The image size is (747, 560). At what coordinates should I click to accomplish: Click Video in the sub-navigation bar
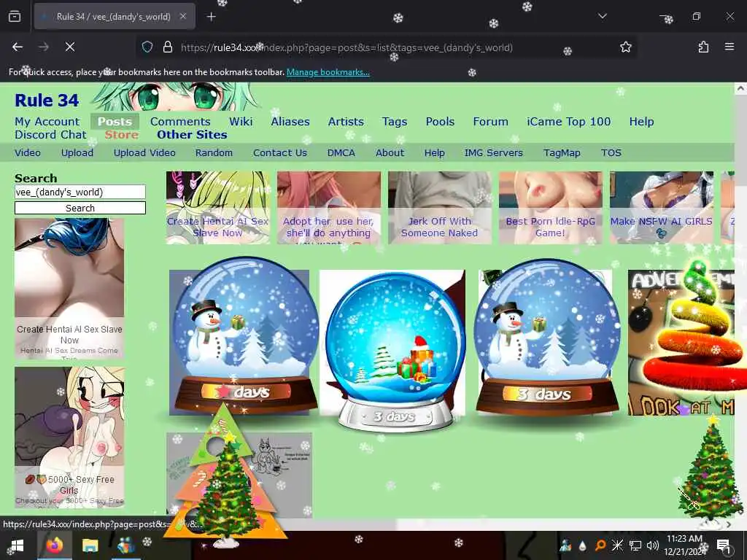28,153
